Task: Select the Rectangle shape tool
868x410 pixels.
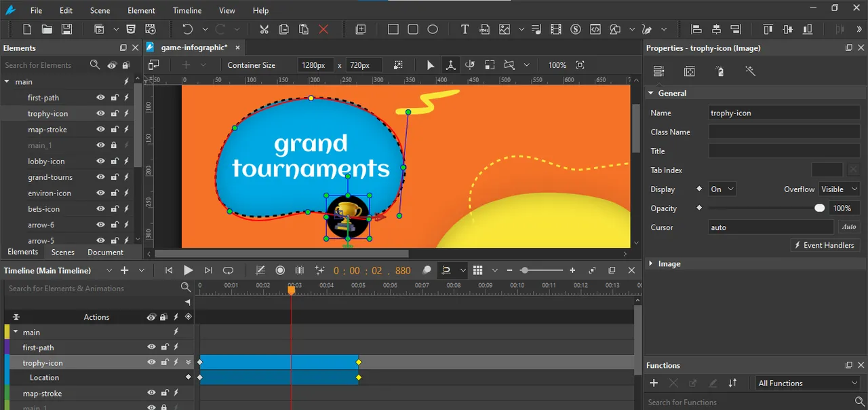Action: (393, 29)
